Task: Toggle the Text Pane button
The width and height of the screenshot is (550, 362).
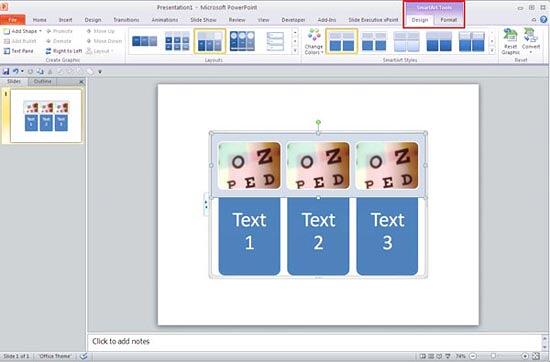Action: pos(18,51)
